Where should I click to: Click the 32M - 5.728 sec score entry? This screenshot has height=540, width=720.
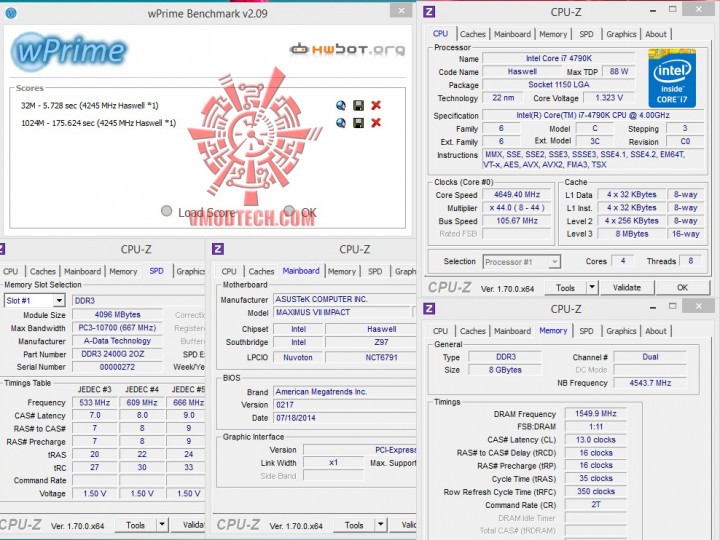pyautogui.click(x=90, y=106)
